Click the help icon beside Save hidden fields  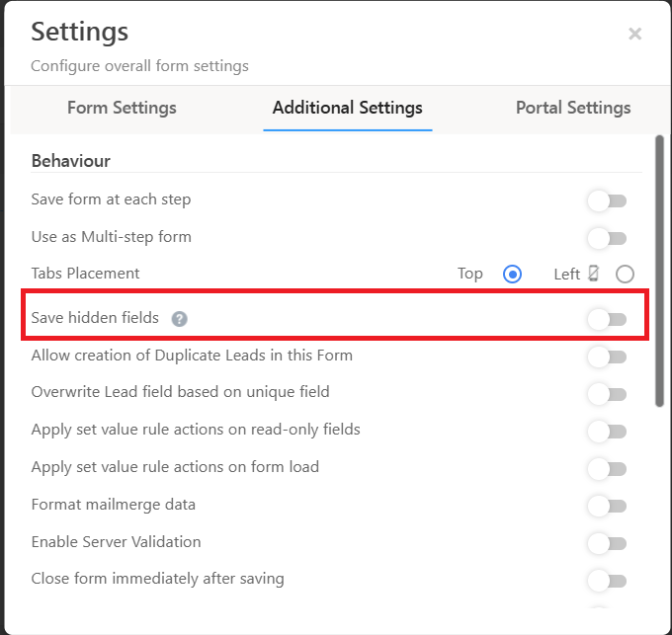tap(179, 318)
